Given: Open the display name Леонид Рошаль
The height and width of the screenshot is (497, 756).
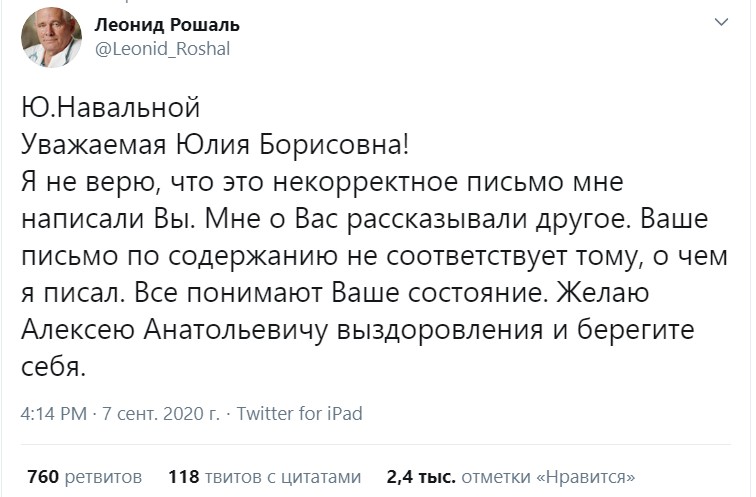Looking at the screenshot, I should pos(167,25).
